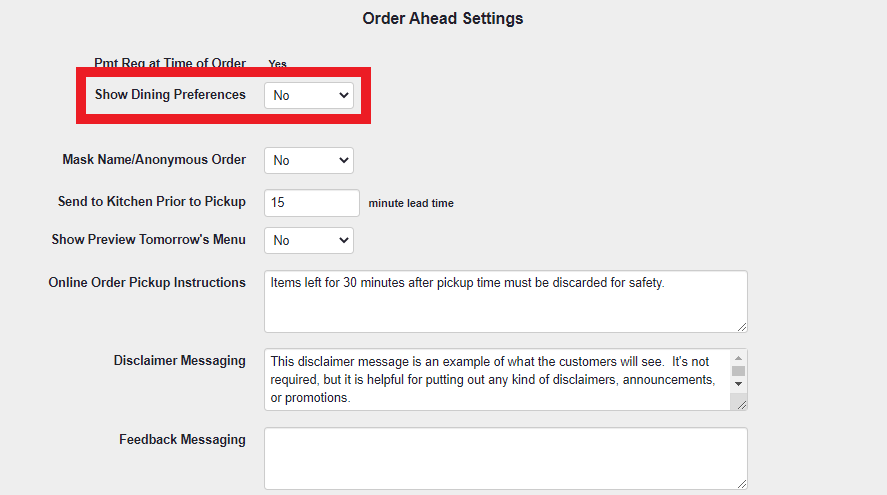The height and width of the screenshot is (495, 887).
Task: Click the Mask Name/Anonymous Order label
Action: (153, 159)
